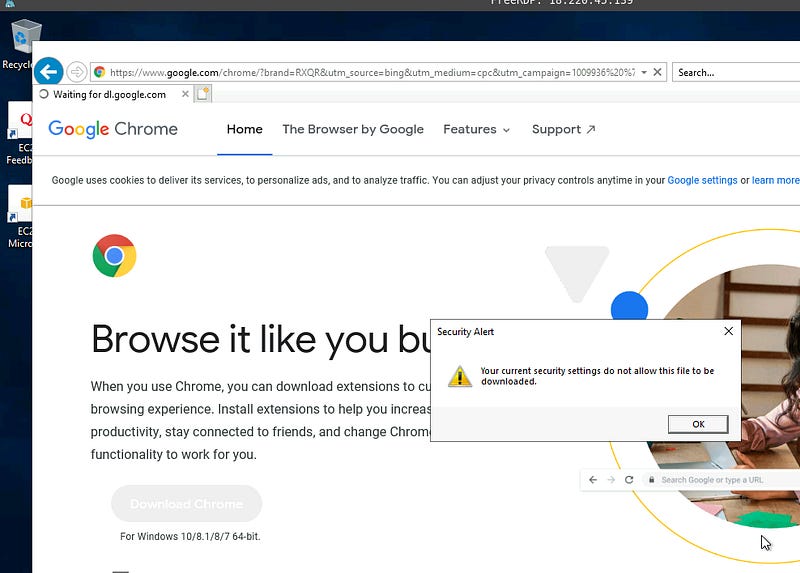This screenshot has height=573, width=800.
Task: Click 'When you use Chrome' paragraph line
Action: [261, 386]
